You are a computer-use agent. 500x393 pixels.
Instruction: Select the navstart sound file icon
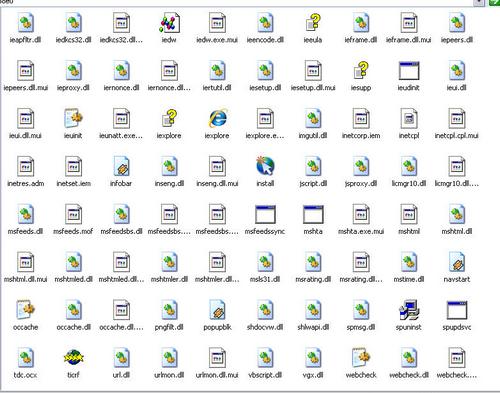point(457,262)
